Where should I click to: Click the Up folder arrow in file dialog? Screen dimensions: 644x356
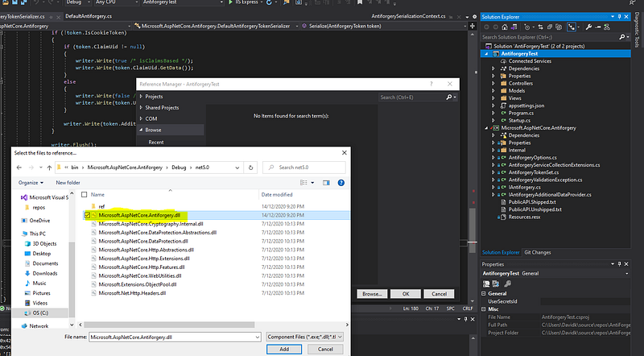click(x=49, y=168)
